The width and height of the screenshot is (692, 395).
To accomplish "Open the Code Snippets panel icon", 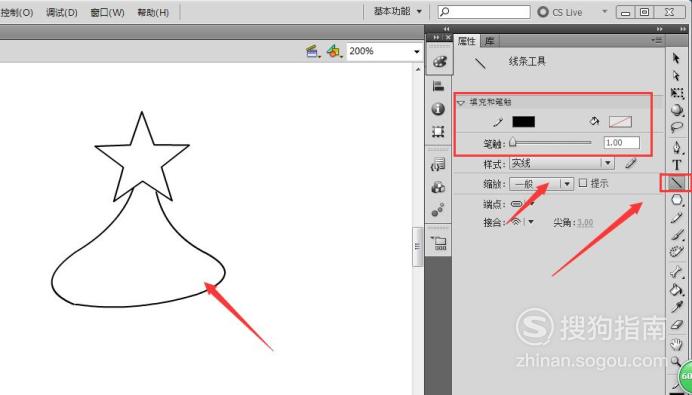I will coord(439,165).
